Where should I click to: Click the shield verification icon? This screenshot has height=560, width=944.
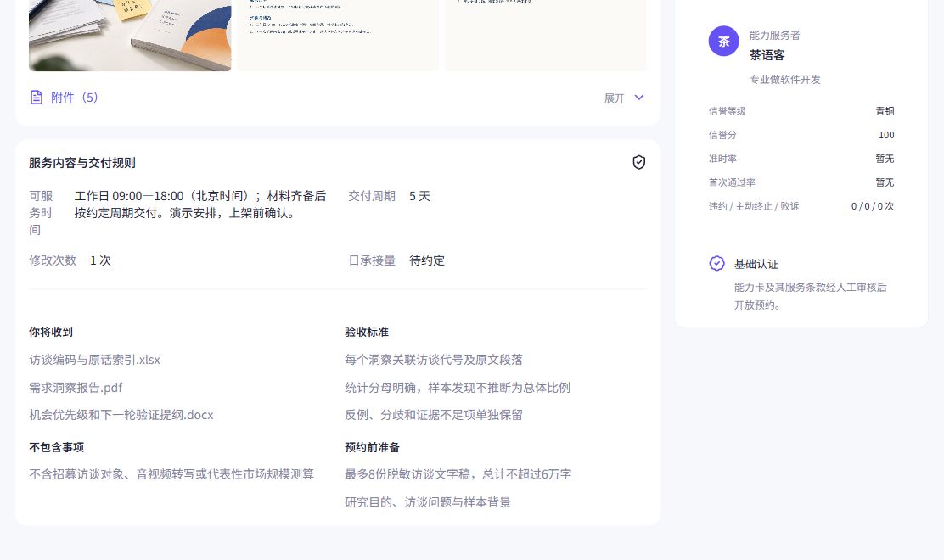click(x=638, y=162)
